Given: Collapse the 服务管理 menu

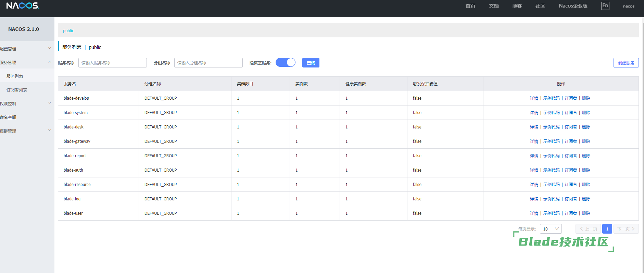Looking at the screenshot, I should 27,62.
